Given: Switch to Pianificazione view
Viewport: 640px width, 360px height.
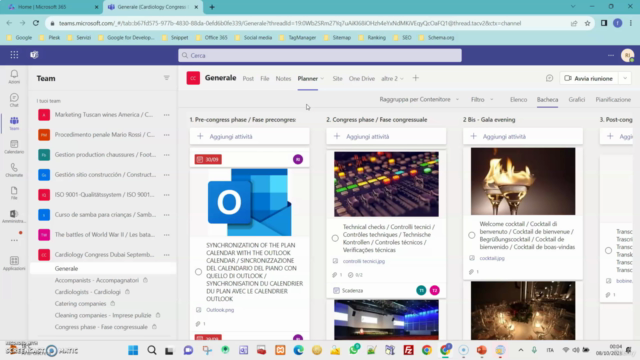Looking at the screenshot, I should pos(613,100).
